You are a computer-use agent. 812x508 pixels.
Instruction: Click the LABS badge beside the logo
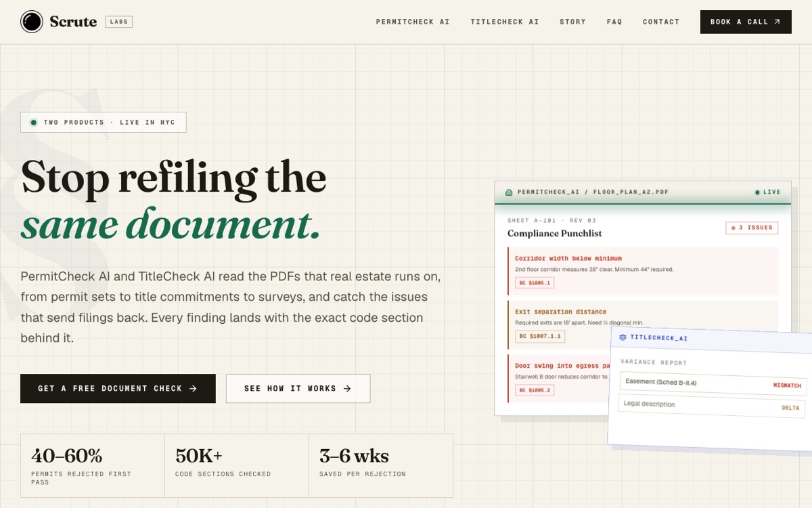coord(119,22)
